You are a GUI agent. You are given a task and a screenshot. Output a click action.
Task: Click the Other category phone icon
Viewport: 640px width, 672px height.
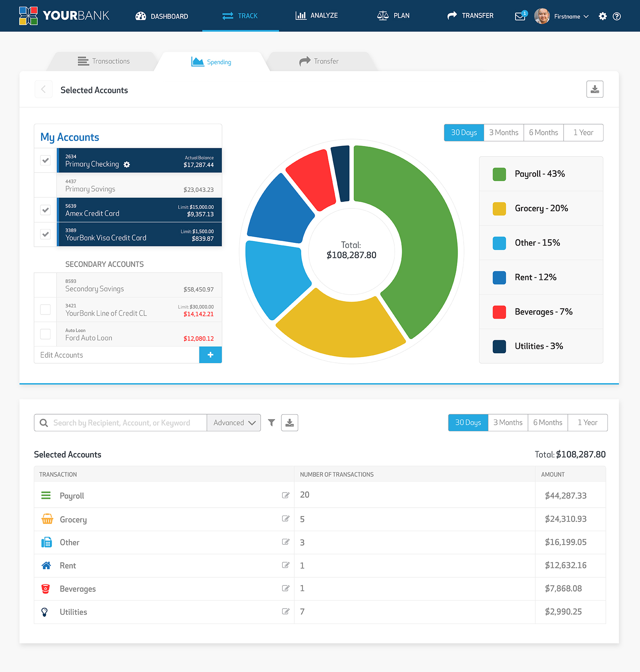click(46, 542)
